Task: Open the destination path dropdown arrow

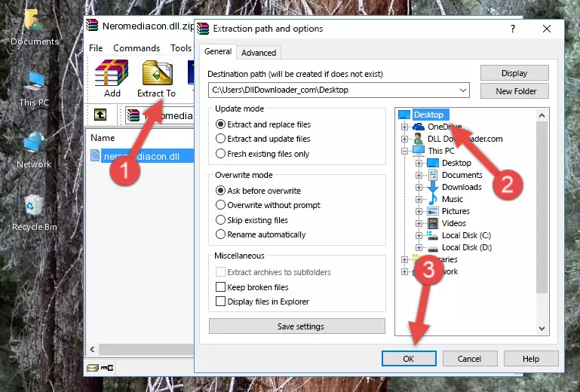Action: coord(463,90)
